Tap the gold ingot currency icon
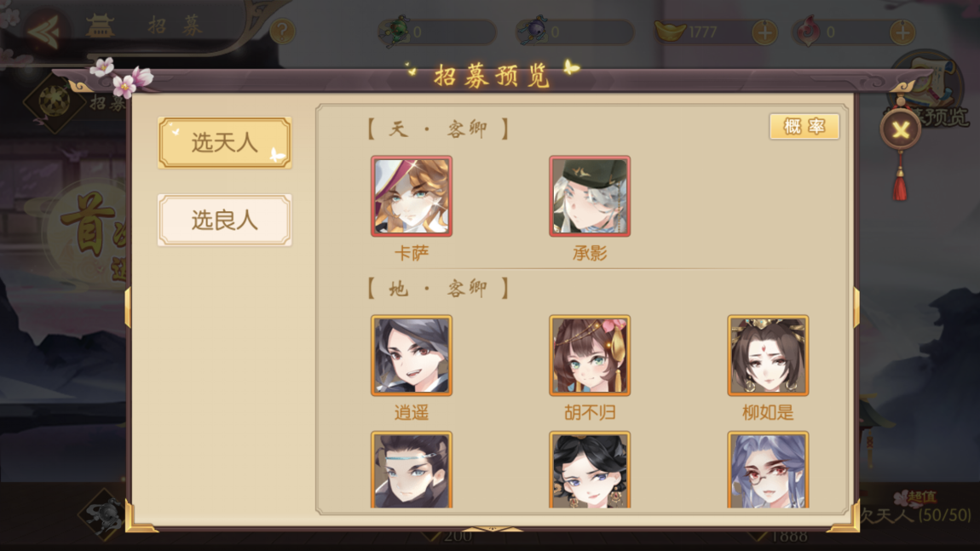 (670, 31)
